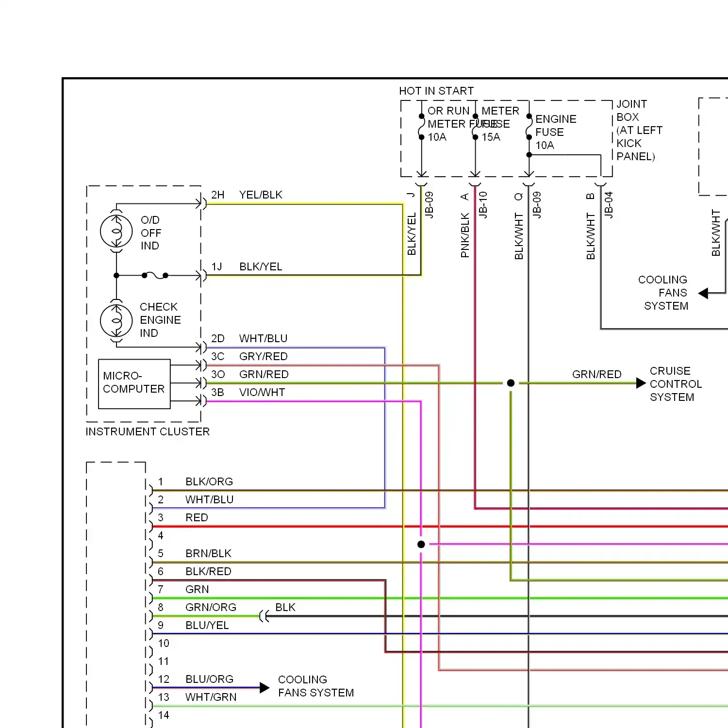Click the fuse symbol inside the instrument cluster
This screenshot has height=728, width=728.
[x=155, y=275]
